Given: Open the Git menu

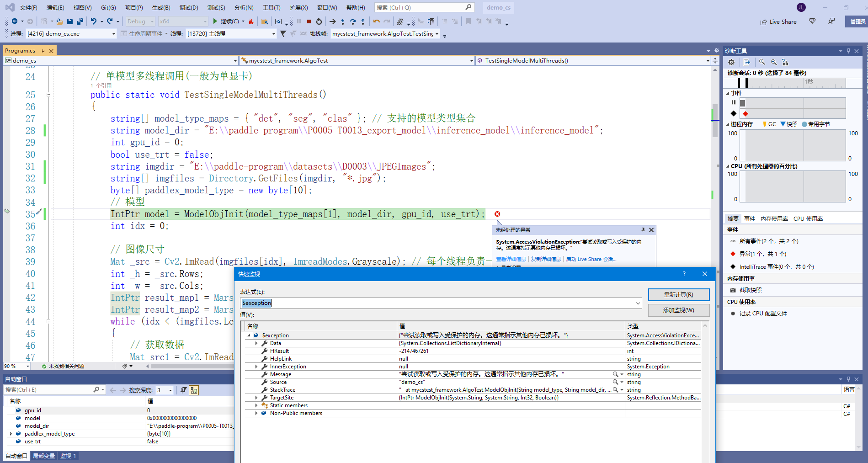Looking at the screenshot, I should pos(108,7).
